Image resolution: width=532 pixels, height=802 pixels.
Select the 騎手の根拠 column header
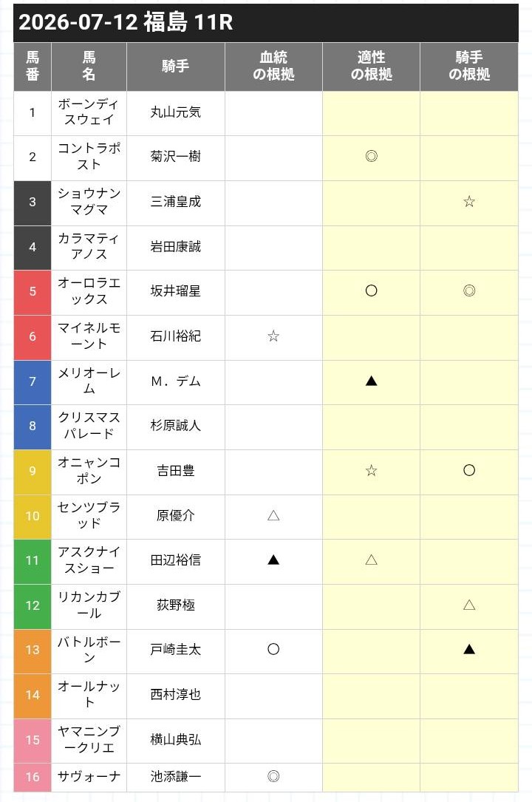point(468,67)
